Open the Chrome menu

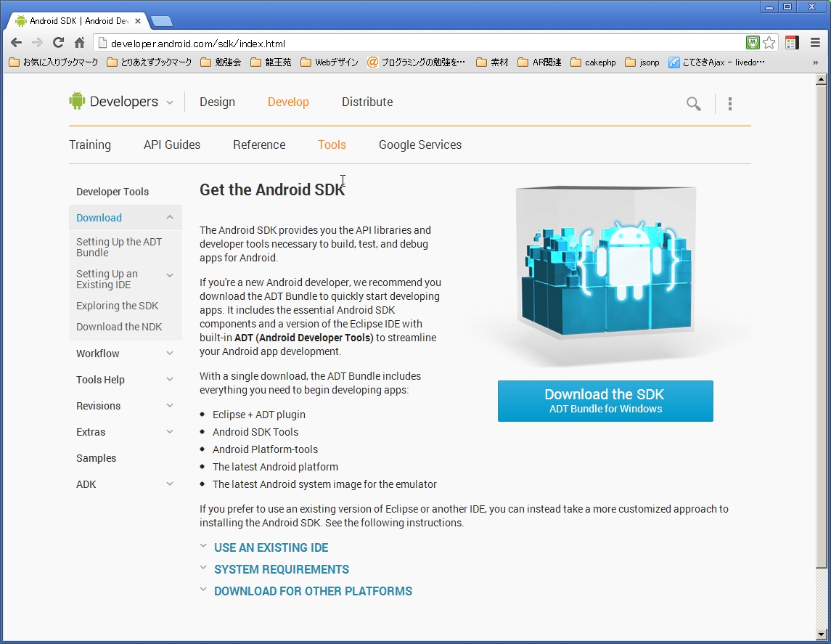click(816, 43)
